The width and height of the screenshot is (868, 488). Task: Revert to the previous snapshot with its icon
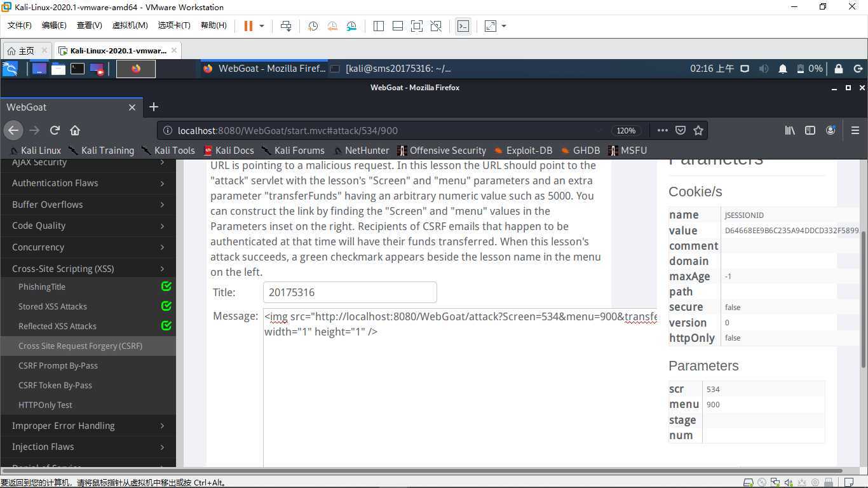coord(332,26)
